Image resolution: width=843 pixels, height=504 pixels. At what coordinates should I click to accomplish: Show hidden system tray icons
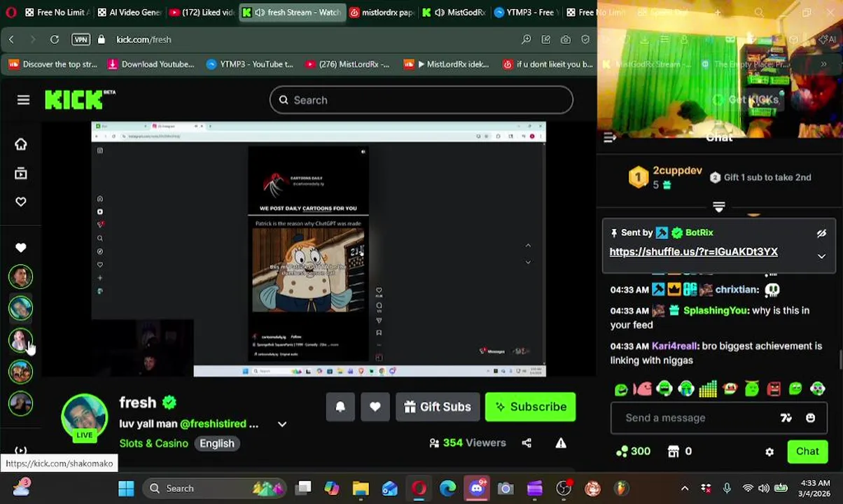(x=684, y=488)
